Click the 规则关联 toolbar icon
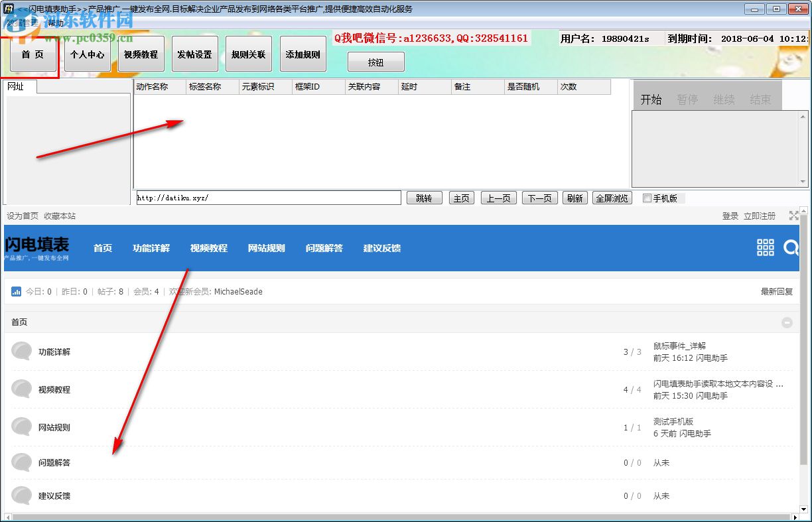 [248, 54]
